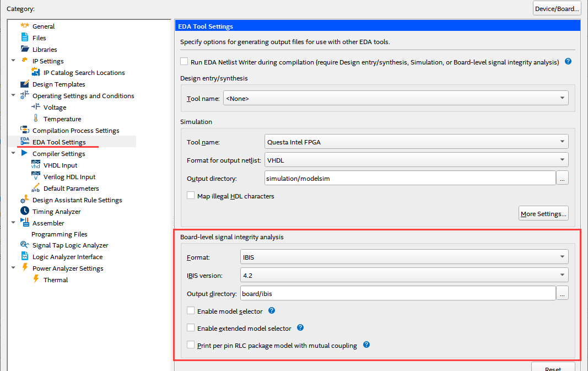Click the VHDL Input icon
Screen dimensions: 588x371
(36, 164)
